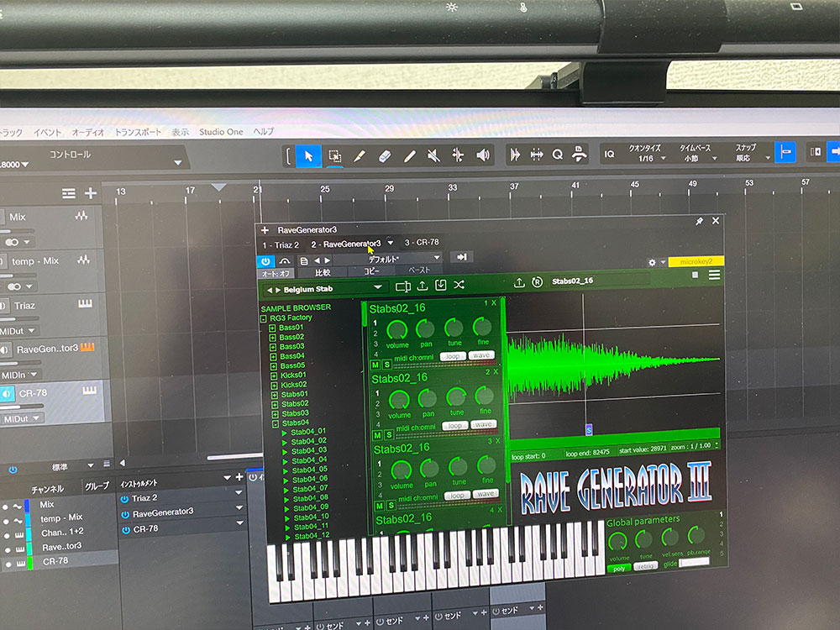Image resolution: width=840 pixels, height=630 pixels.
Task: Pin the RaveGenerator3 plugin window
Action: point(699,221)
